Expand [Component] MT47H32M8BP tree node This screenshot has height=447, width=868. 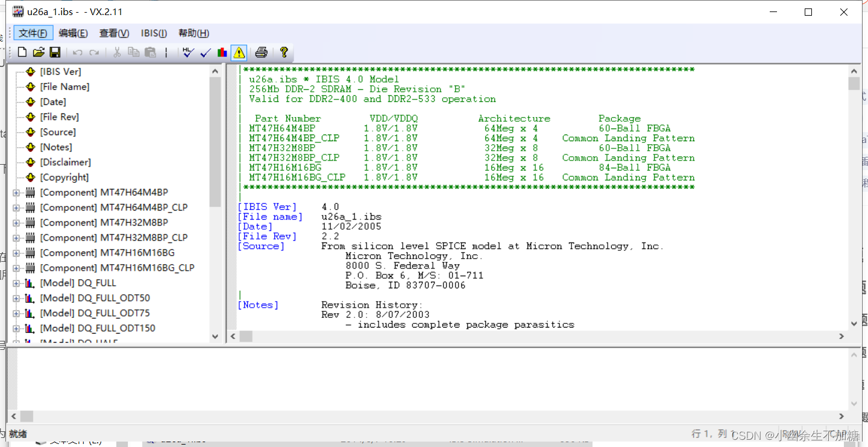[16, 223]
